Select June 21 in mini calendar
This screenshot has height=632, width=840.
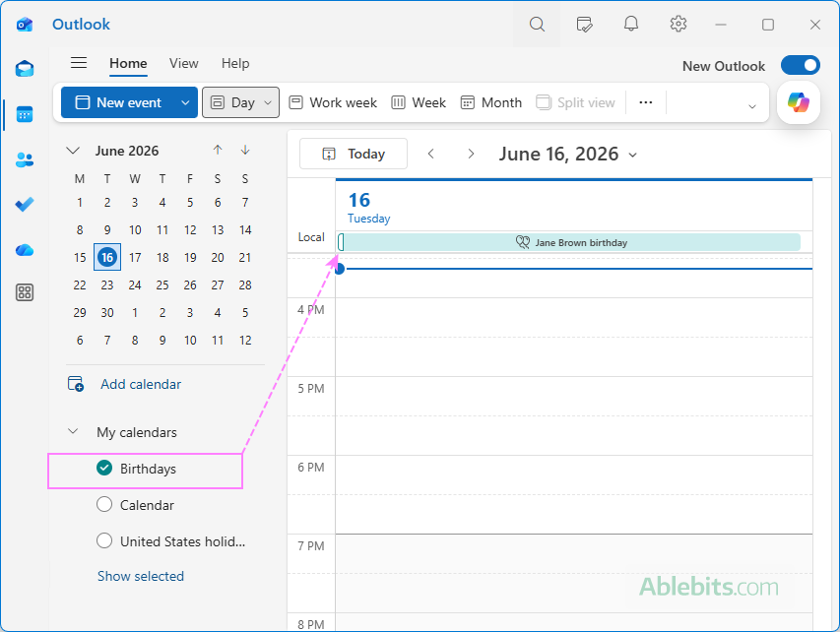click(245, 258)
